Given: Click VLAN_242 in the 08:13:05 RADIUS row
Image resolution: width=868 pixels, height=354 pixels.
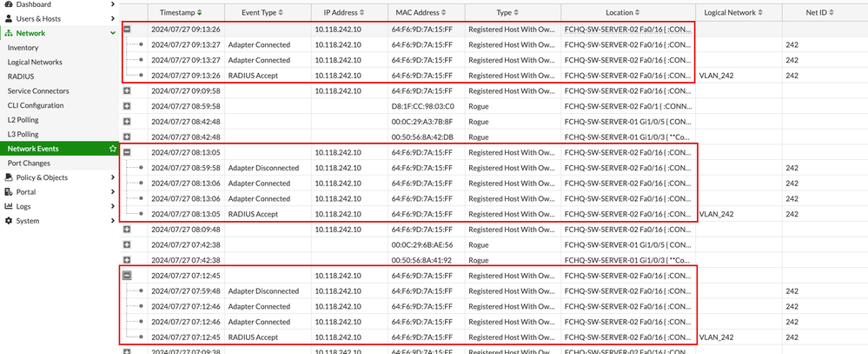Looking at the screenshot, I should pyautogui.click(x=716, y=214).
